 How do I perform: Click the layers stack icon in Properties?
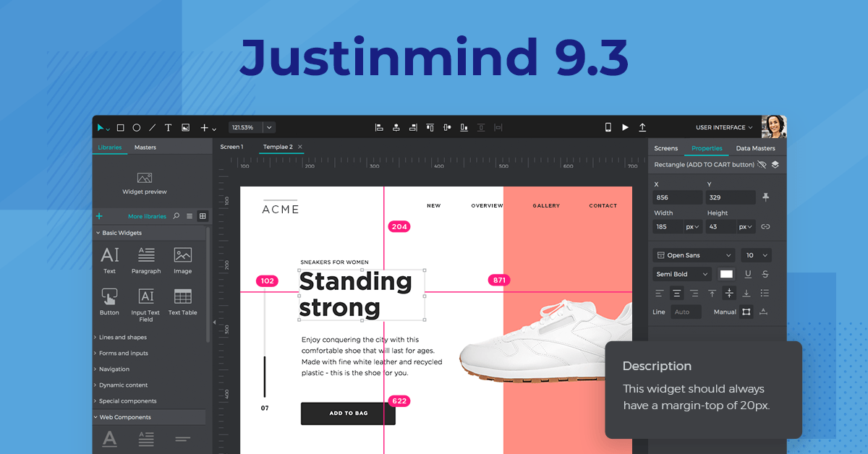coord(775,165)
